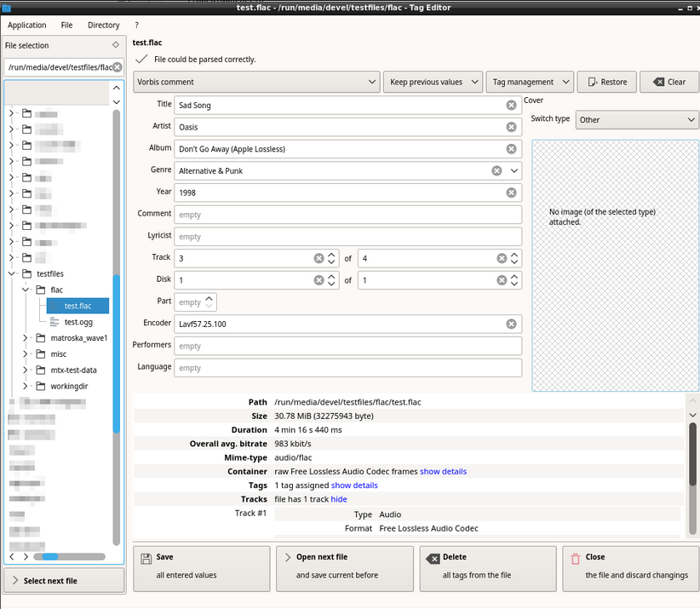Screen dimensions: 700x609
Task: Adjust the Part value stepper
Action: point(209,302)
